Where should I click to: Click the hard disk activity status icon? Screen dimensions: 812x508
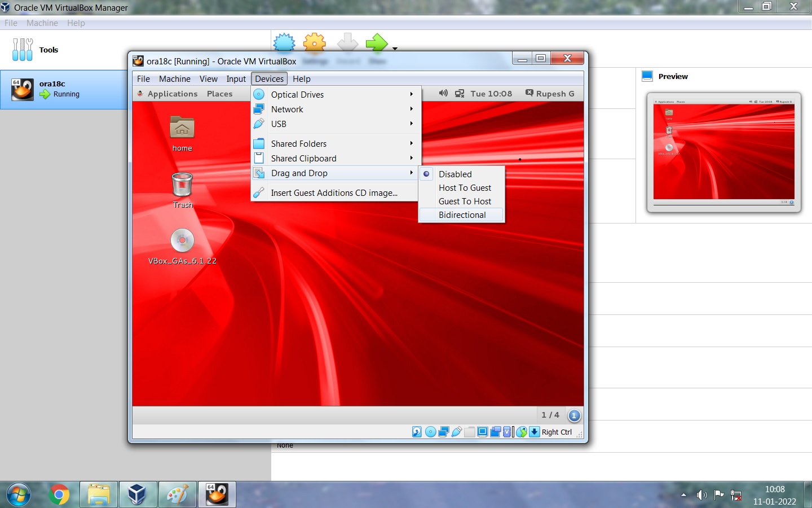417,432
